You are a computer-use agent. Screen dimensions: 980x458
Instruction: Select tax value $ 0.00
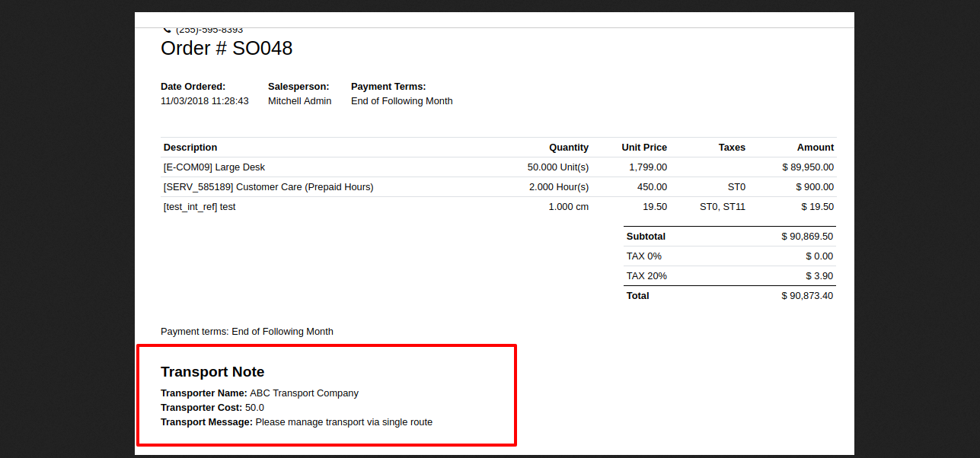819,256
